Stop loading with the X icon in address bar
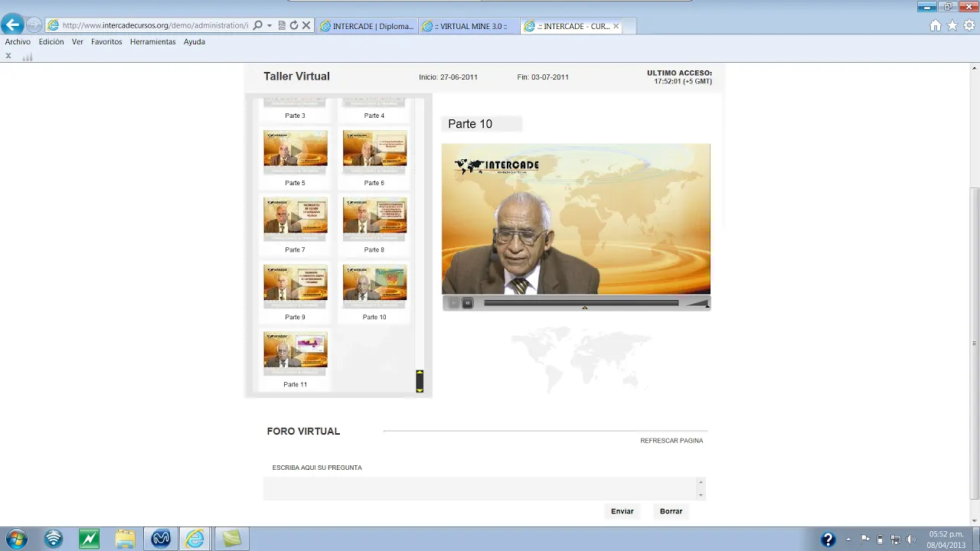 pyautogui.click(x=306, y=25)
